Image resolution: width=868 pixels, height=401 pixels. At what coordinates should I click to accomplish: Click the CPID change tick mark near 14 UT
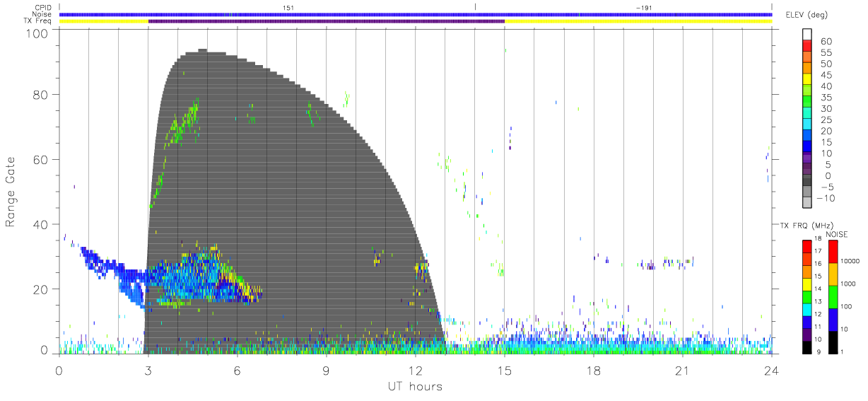(x=475, y=7)
